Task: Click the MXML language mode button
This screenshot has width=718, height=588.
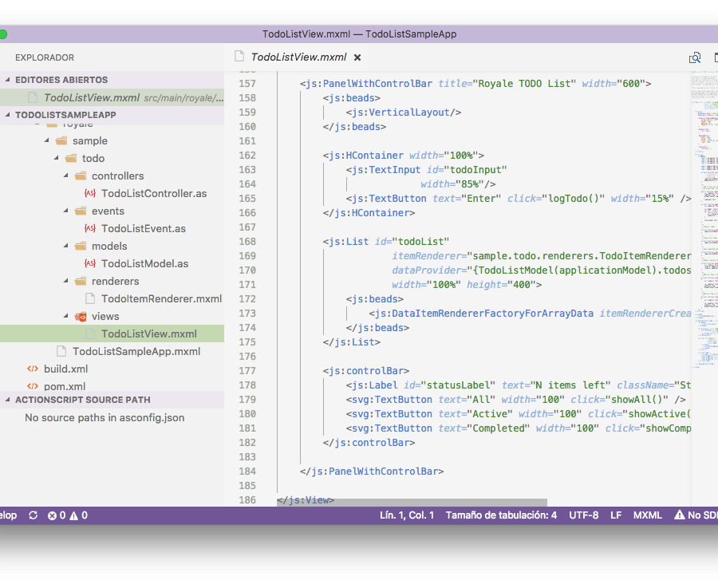Action: [x=647, y=515]
